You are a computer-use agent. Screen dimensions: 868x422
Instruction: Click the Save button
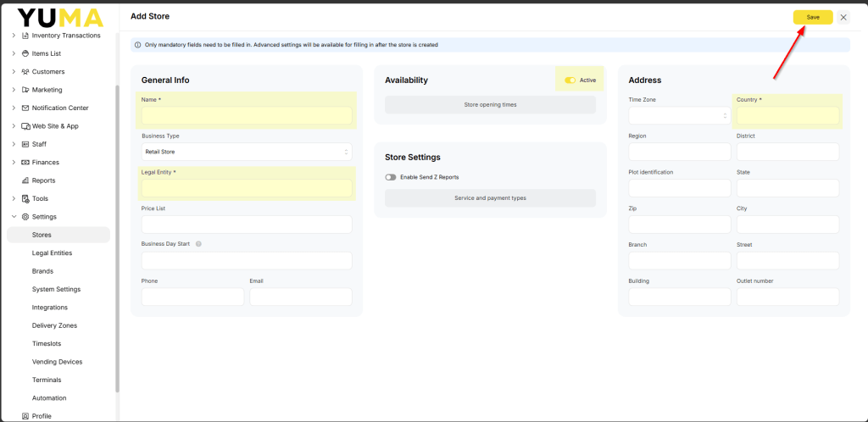(813, 17)
